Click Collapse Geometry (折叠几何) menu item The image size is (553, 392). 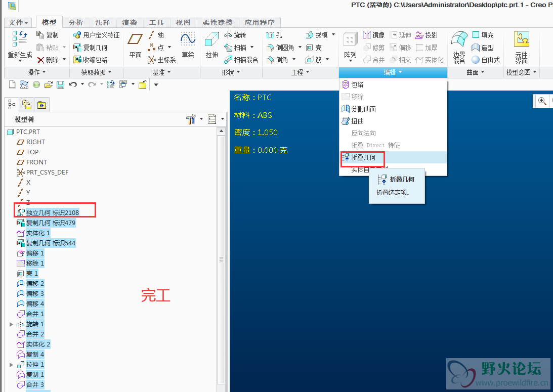click(x=393, y=158)
